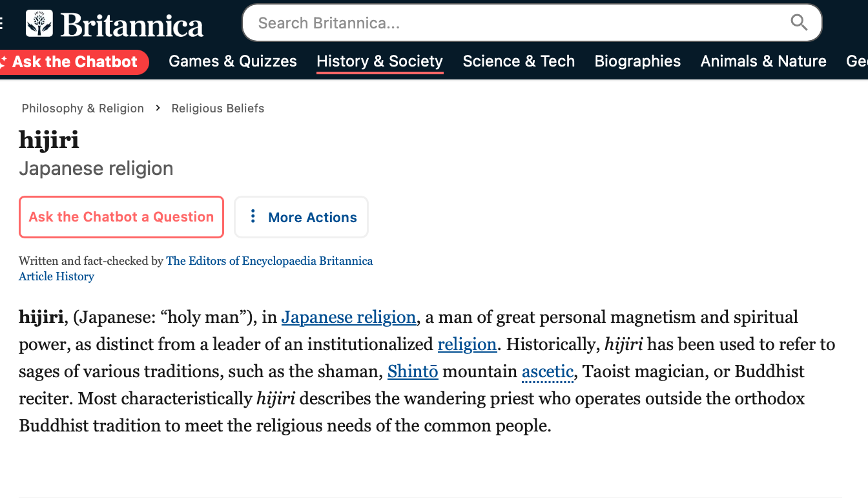Click the Ask the Chatbot sparkle icon
The width and height of the screenshot is (868, 498).
coord(3,62)
